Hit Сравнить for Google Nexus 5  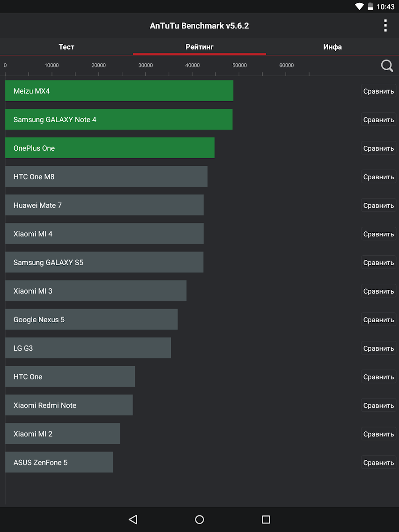378,320
